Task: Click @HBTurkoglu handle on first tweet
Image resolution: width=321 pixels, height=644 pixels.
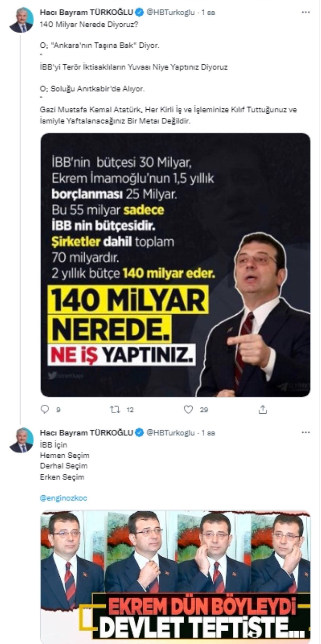Action: pyautogui.click(x=170, y=12)
